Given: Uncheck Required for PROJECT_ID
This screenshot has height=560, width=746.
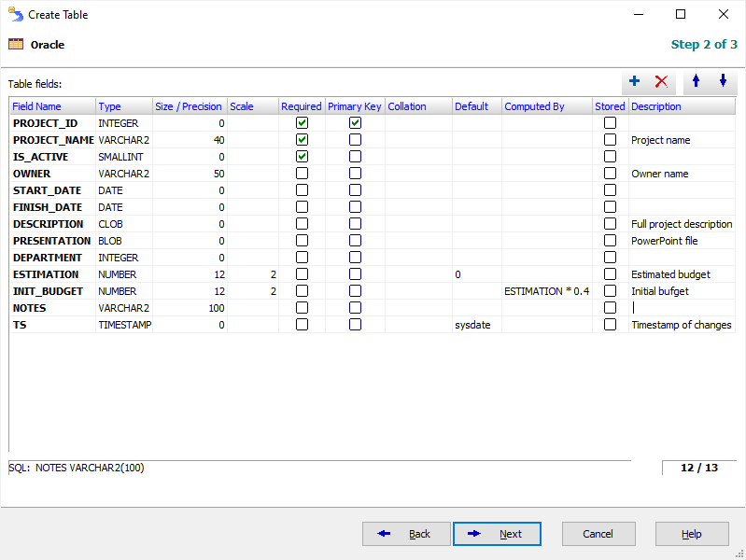Looking at the screenshot, I should click(302, 123).
